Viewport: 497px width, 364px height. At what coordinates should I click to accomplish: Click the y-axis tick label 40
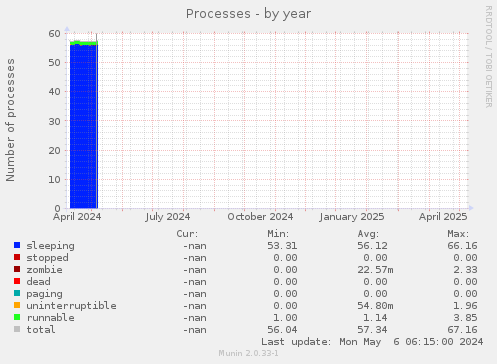tap(55, 92)
